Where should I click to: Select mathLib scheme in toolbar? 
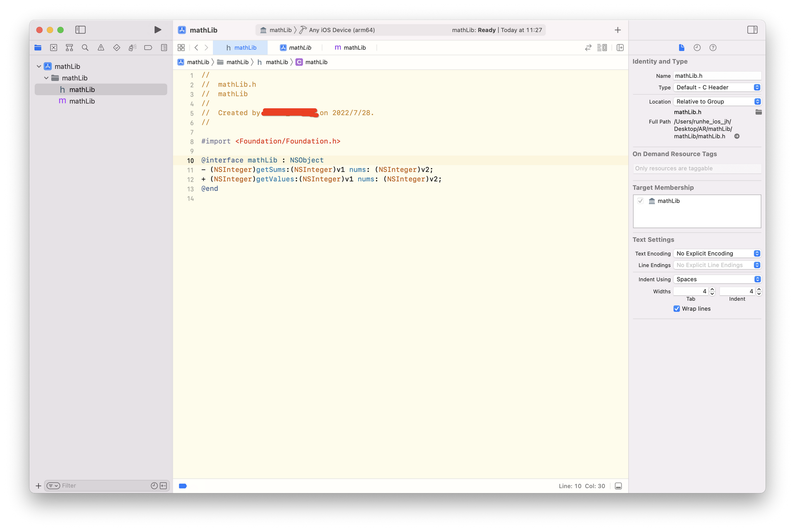coord(276,30)
